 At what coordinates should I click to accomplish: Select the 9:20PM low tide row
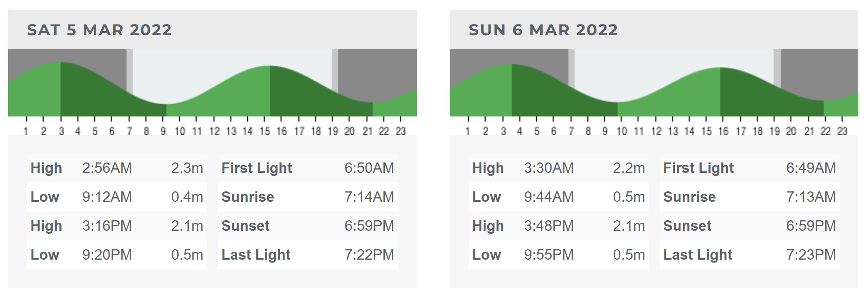click(117, 255)
